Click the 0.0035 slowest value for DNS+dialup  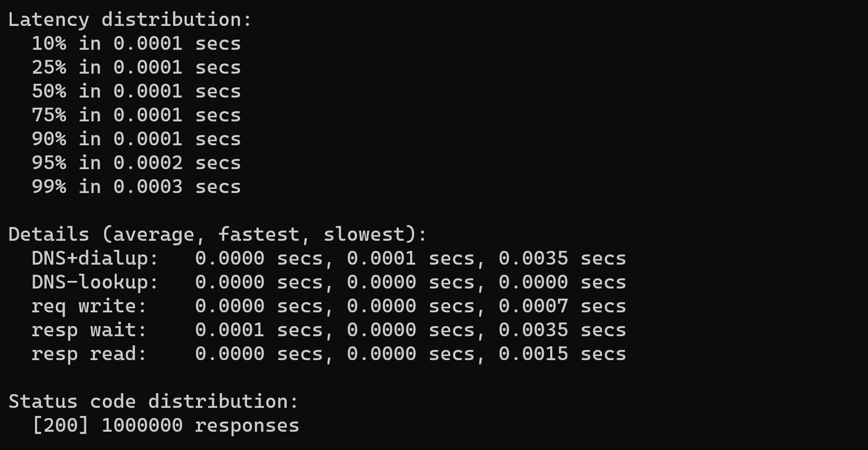point(533,259)
